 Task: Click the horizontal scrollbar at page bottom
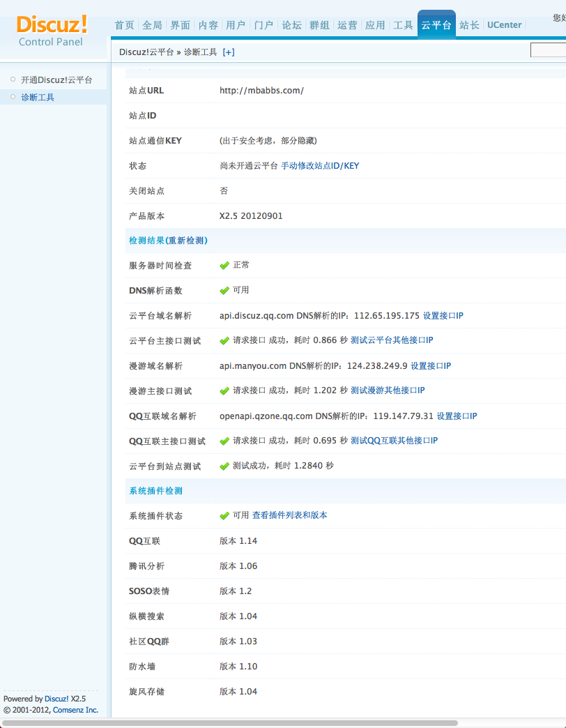[x=231, y=723]
